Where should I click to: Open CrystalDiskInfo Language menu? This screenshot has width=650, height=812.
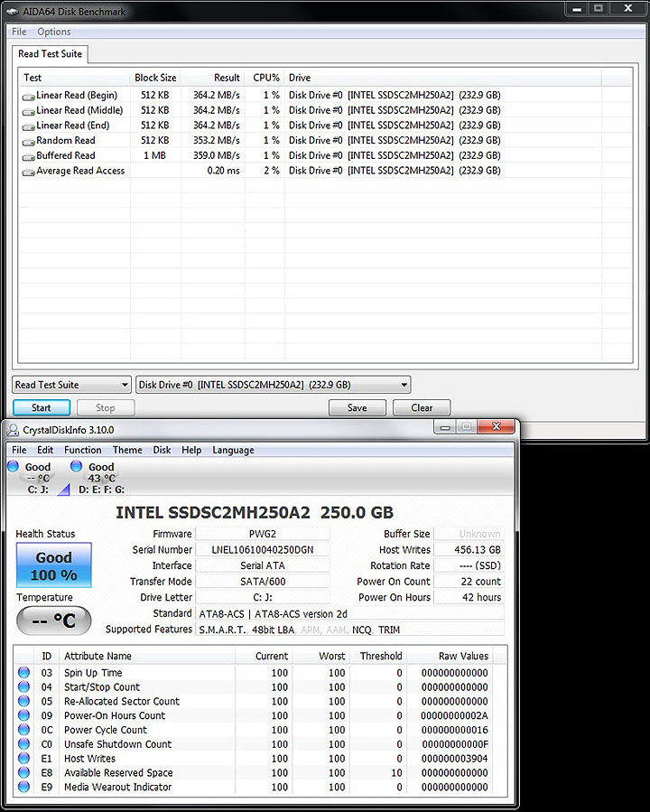click(234, 450)
